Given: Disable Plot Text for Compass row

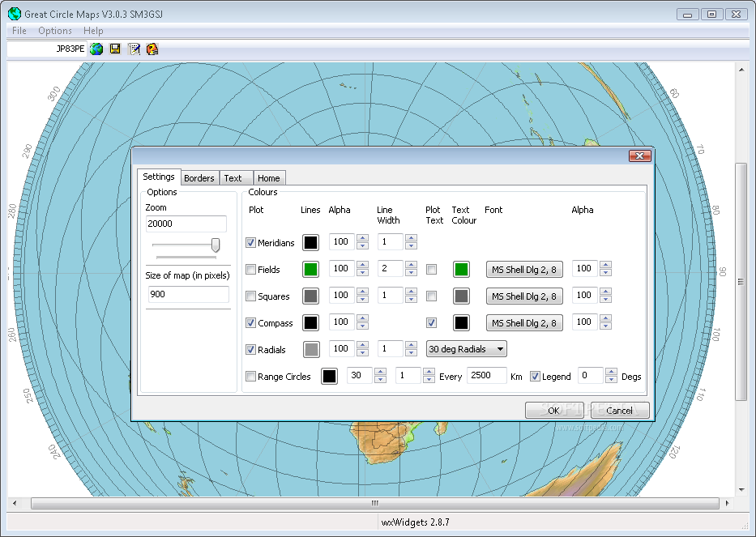Looking at the screenshot, I should pyautogui.click(x=432, y=322).
